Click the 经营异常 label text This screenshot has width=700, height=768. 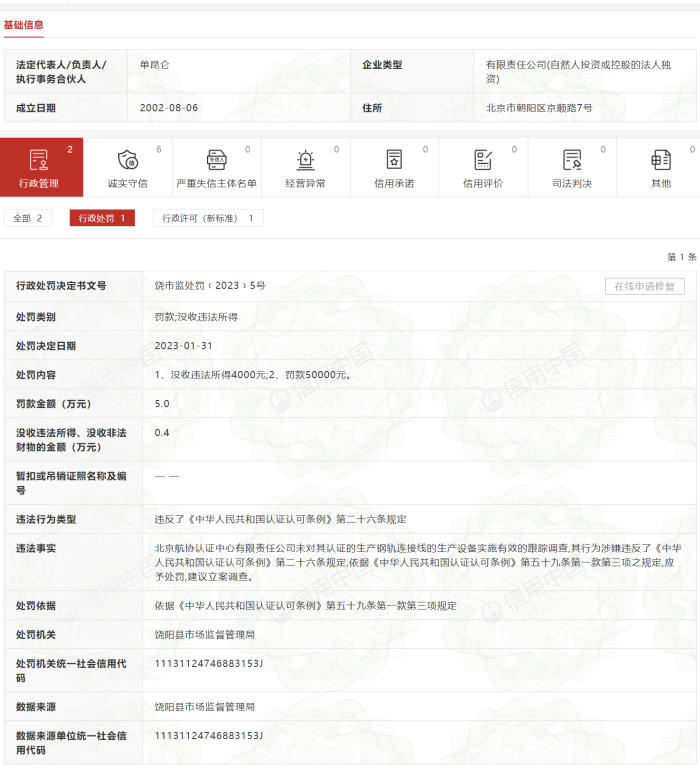pos(306,184)
